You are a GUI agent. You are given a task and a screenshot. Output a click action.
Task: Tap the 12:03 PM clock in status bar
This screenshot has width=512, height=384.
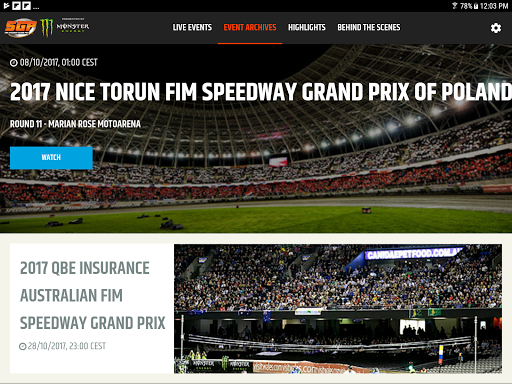click(x=494, y=6)
